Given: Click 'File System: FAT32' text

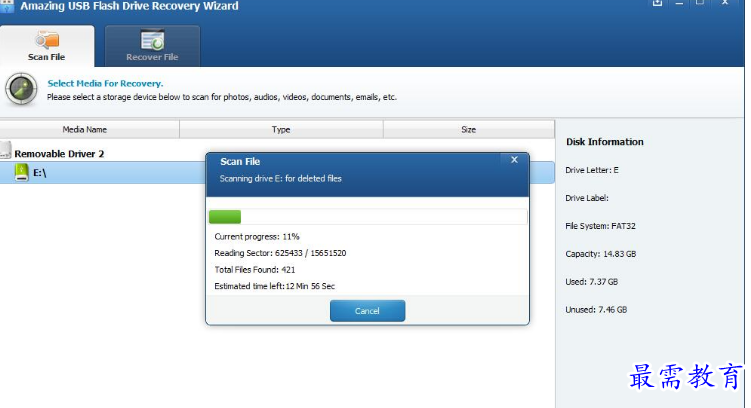Looking at the screenshot, I should pyautogui.click(x=600, y=226).
